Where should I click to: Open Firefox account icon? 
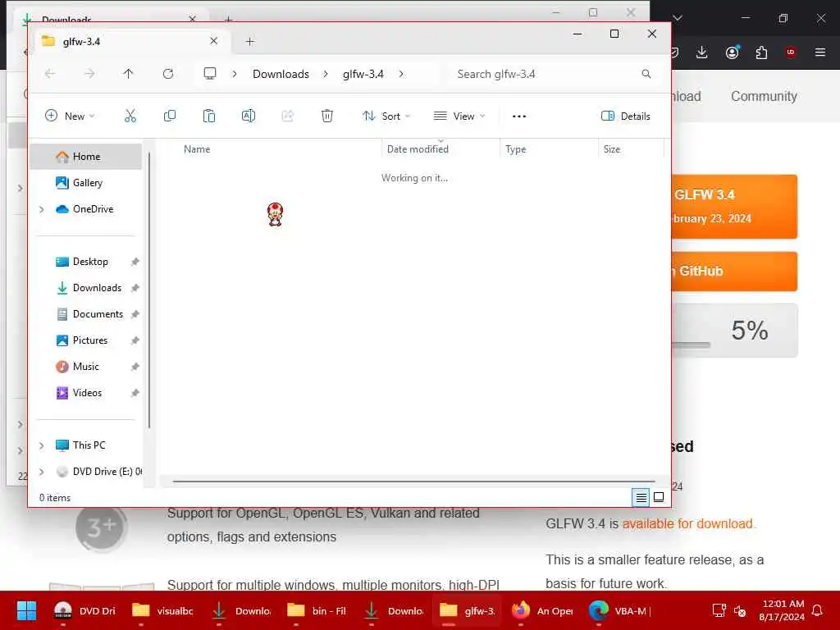(x=733, y=52)
